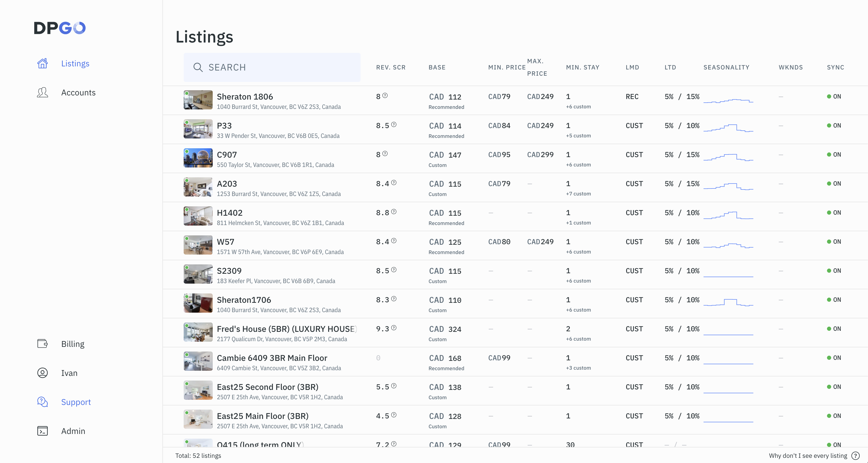Click the Listings house icon in sidebar
The image size is (868, 463).
[43, 63]
